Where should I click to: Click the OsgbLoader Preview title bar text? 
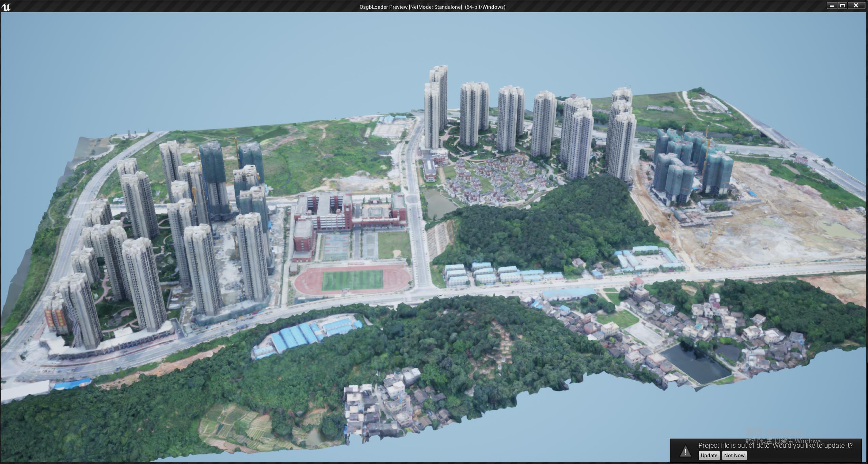(432, 7)
